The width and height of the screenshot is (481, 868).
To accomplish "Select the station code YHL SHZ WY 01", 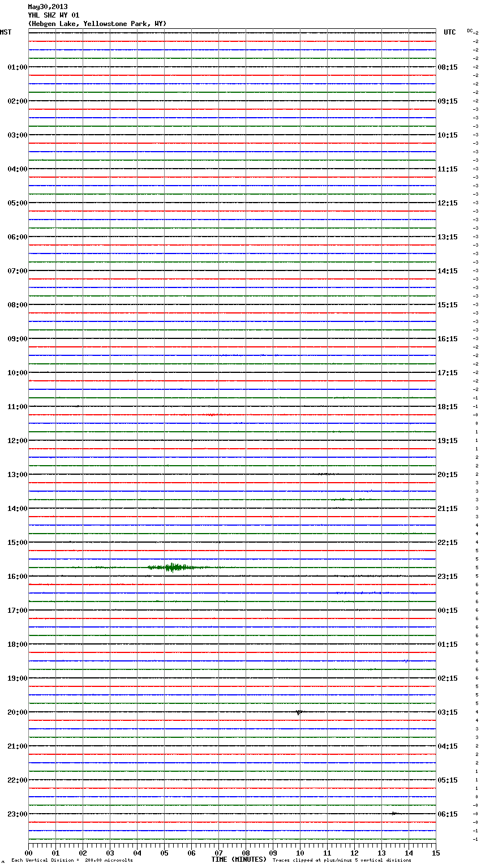I will point(54,15).
